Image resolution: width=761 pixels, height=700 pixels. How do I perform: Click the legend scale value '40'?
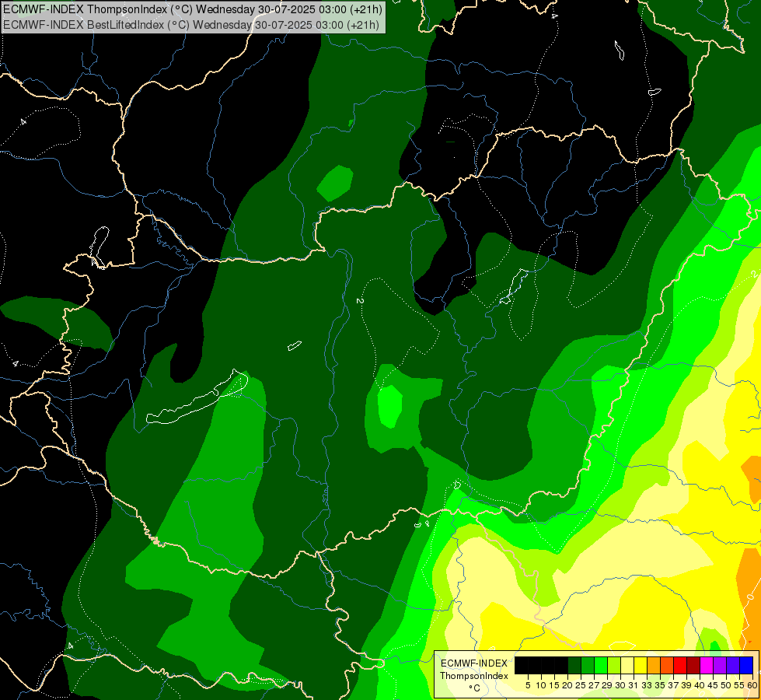[700, 685]
